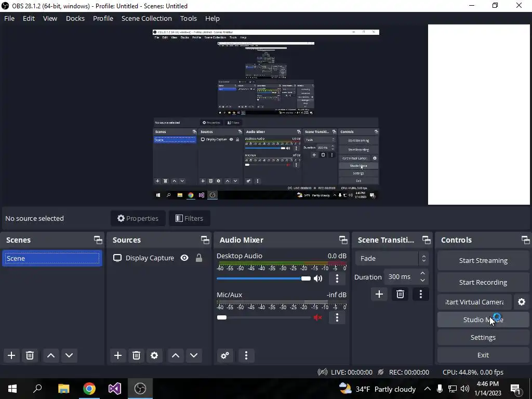Click the display icon beside Display Capture
532x399 pixels.
click(x=117, y=258)
